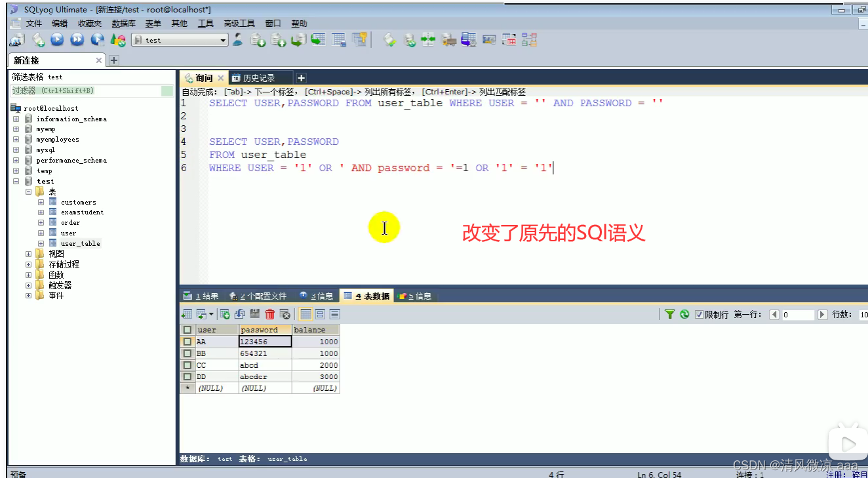
Task: Click the green filter funnel icon
Action: pyautogui.click(x=669, y=314)
